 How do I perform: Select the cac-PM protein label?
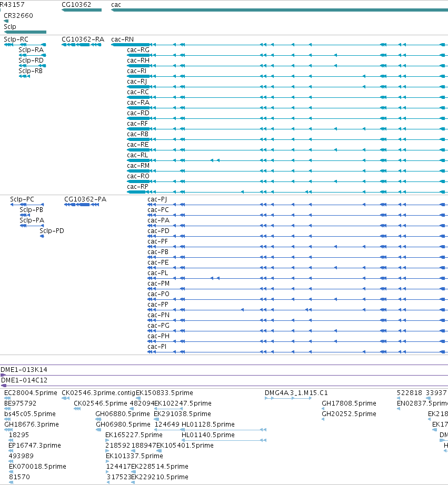[x=158, y=284]
